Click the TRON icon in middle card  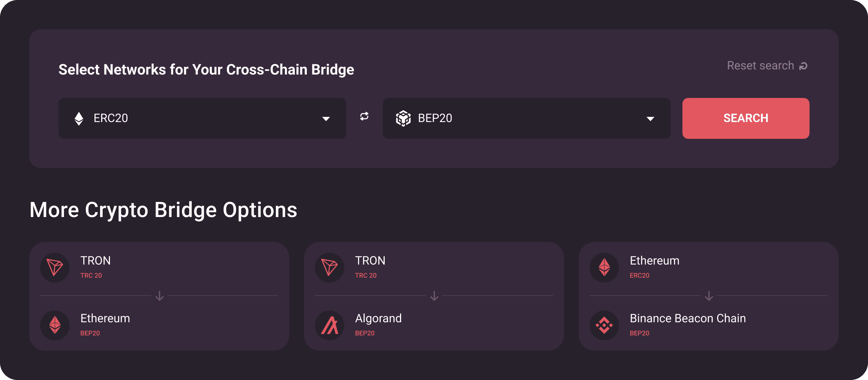[x=330, y=267]
